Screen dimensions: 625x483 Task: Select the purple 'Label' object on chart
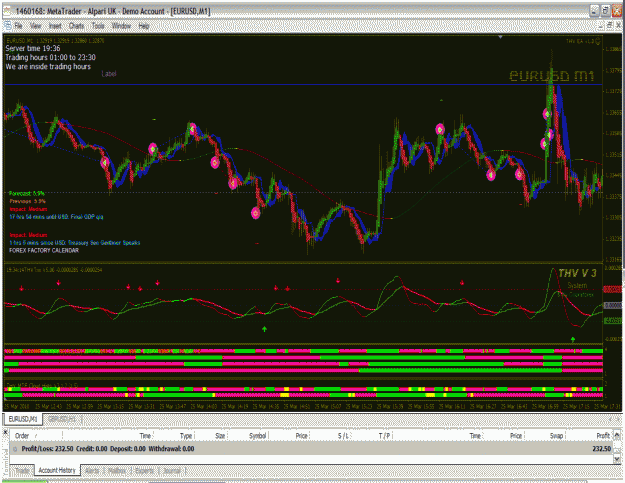[x=108, y=74]
